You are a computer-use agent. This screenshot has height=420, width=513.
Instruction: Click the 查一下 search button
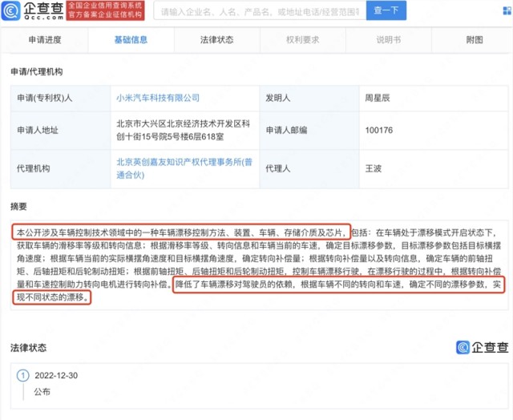(x=386, y=10)
